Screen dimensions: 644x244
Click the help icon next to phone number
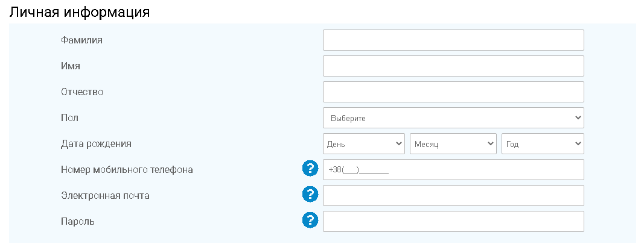(310, 169)
